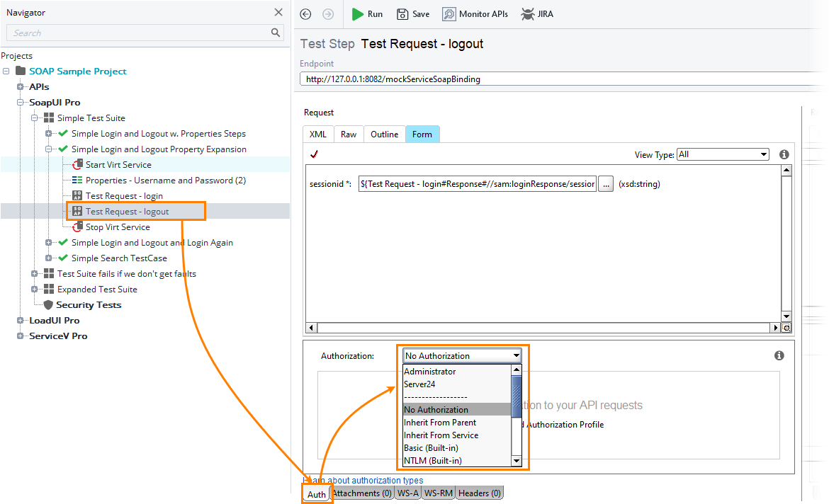Viewport: 829px width, 504px height.
Task: Open the Attachments (0) tab
Action: pyautogui.click(x=363, y=493)
